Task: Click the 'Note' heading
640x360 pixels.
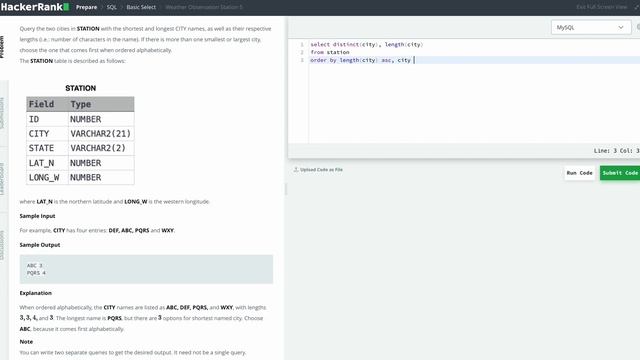Action: coord(26,342)
